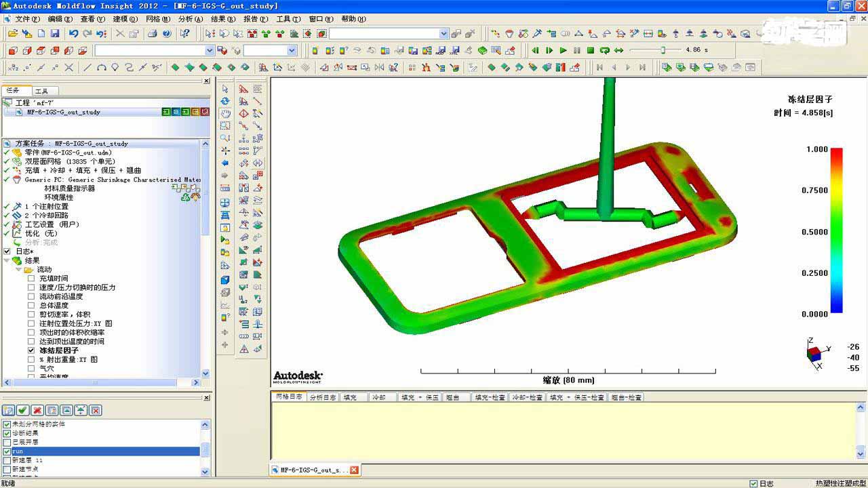The image size is (868, 488).
Task: Open the wide dropdown in top toolbar
Action: pyautogui.click(x=444, y=33)
